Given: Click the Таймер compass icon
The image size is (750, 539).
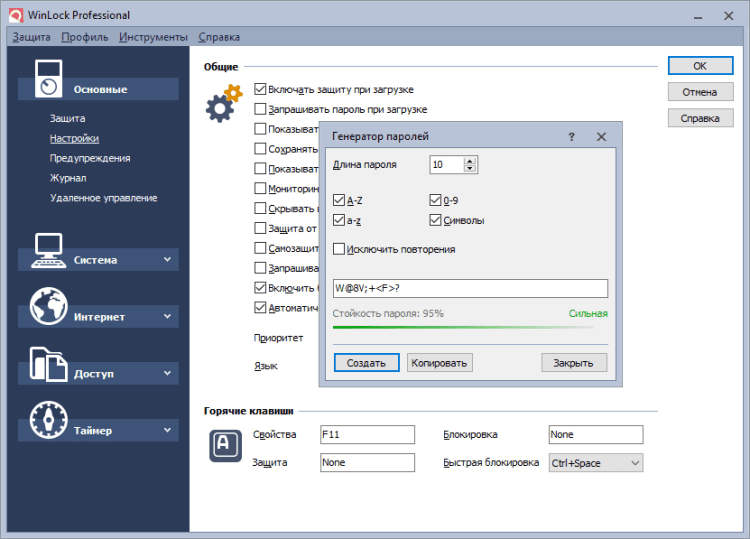Looking at the screenshot, I should tap(48, 420).
